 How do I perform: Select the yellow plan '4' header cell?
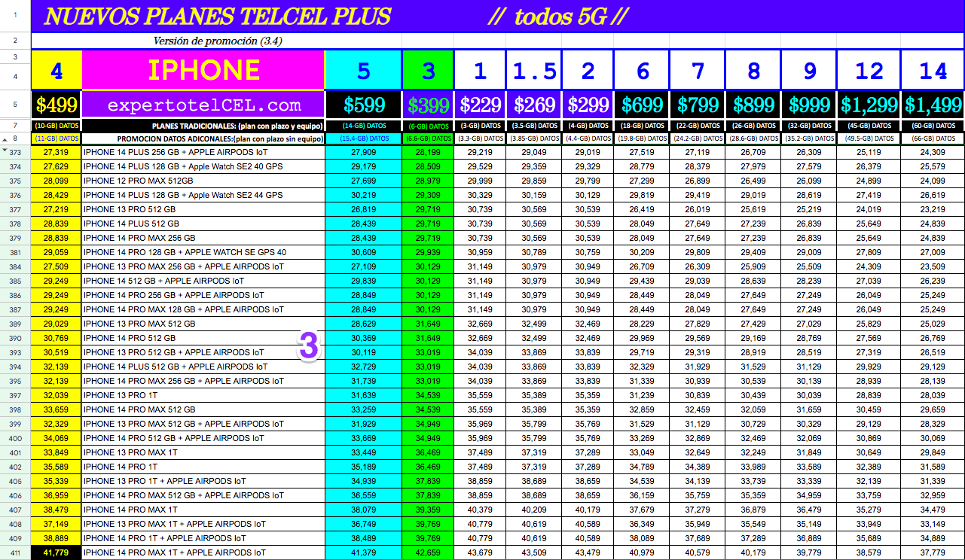click(x=56, y=70)
